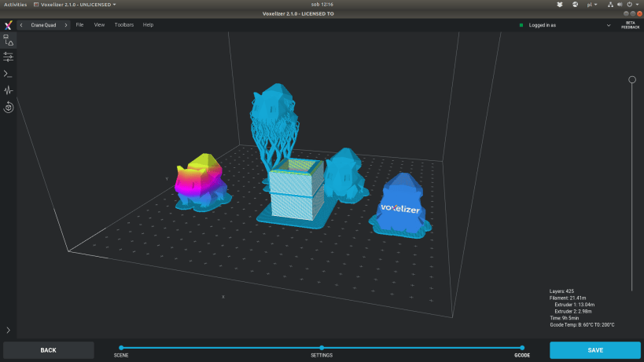Click the green login status indicator
This screenshot has height=362, width=644.
pyautogui.click(x=521, y=25)
